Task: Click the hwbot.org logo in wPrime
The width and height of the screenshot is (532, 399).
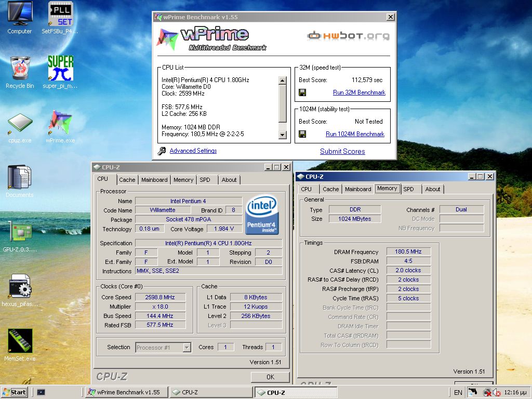Action: (349, 36)
